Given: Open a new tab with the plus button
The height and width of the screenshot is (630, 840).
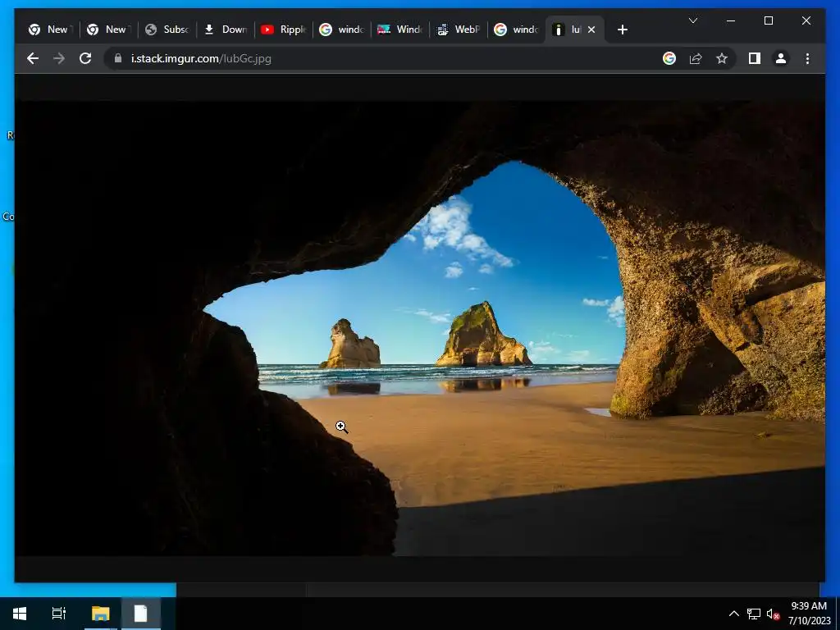Looking at the screenshot, I should pos(622,30).
